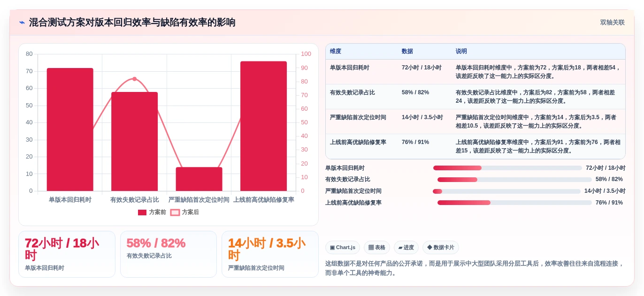This screenshot has width=644, height=296.
Task: Click the line point above 有效失败记录占比 bar
Action: 134,79
